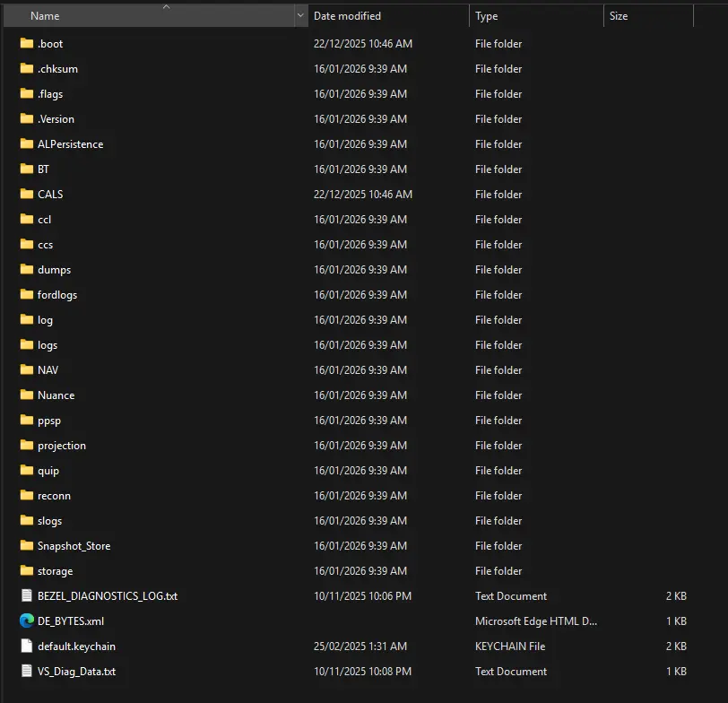Screen dimensions: 728x703
Task: Click the log folder icon
Action: tap(27, 319)
